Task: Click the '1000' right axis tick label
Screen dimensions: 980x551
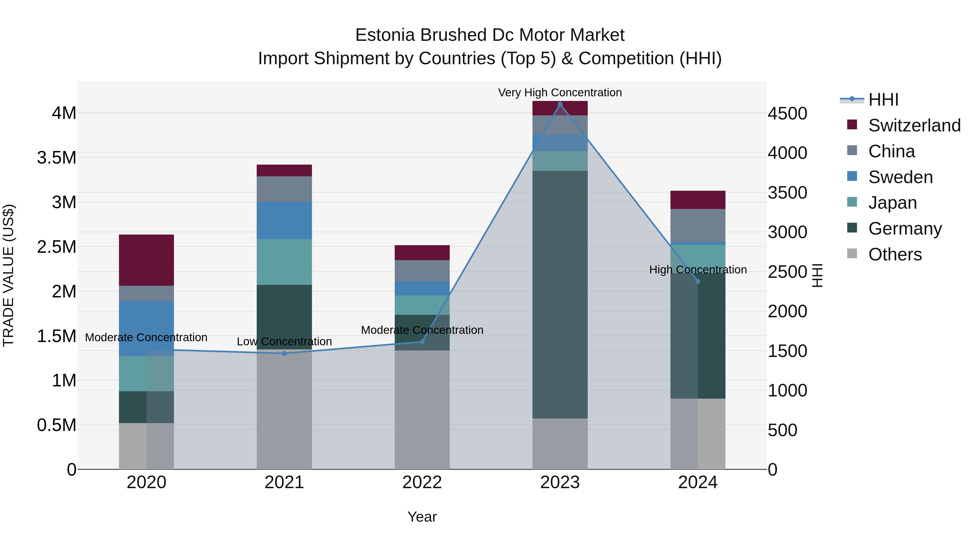Action: pyautogui.click(x=788, y=390)
